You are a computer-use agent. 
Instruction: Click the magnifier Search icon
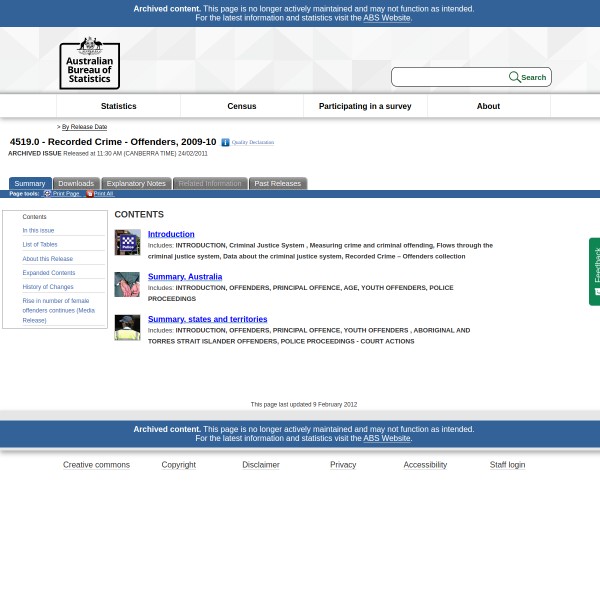point(514,77)
